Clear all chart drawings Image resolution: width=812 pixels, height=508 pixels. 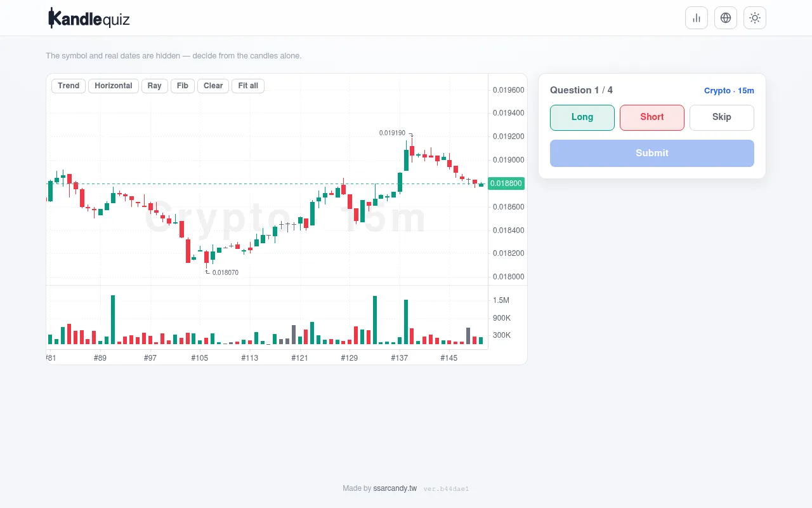(x=213, y=86)
